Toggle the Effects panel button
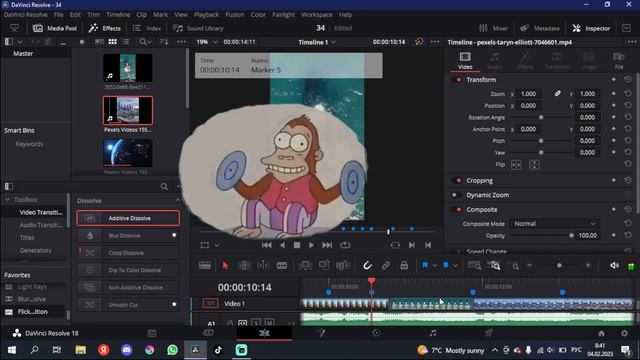Image resolution: width=640 pixels, height=360 pixels. tap(104, 28)
